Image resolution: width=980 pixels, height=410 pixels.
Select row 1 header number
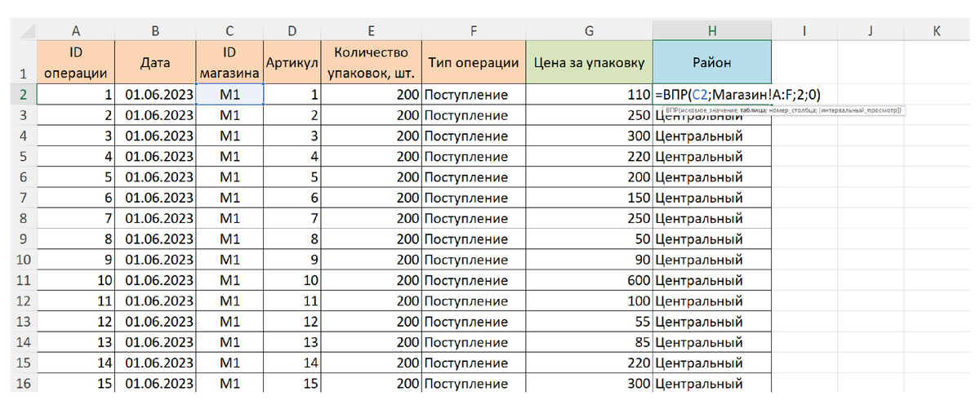(22, 62)
